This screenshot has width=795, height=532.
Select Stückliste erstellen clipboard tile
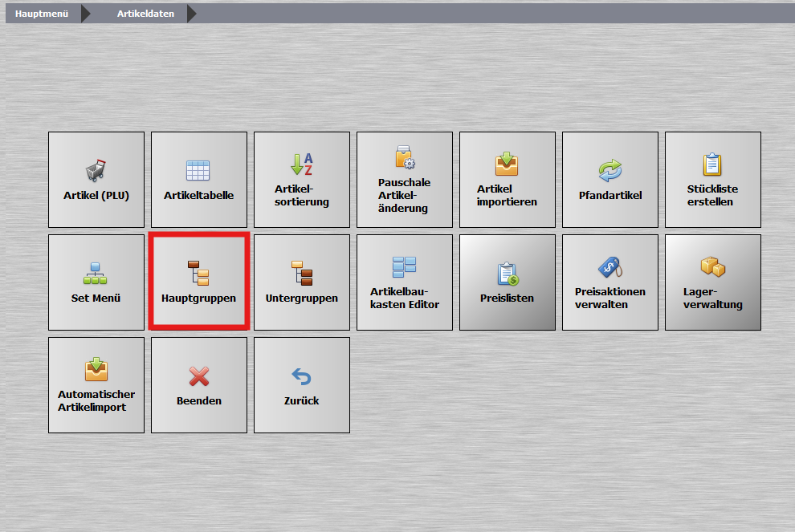coord(713,180)
